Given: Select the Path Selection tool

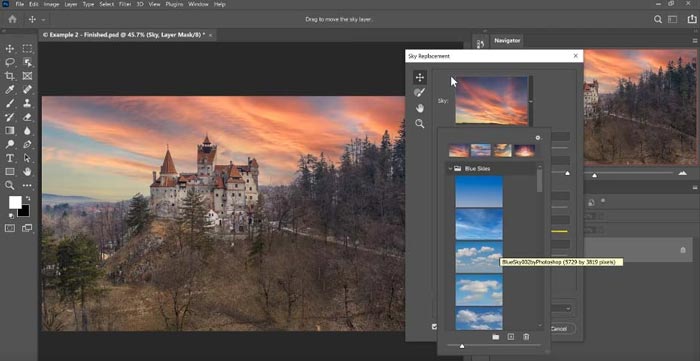Looking at the screenshot, I should tap(27, 158).
